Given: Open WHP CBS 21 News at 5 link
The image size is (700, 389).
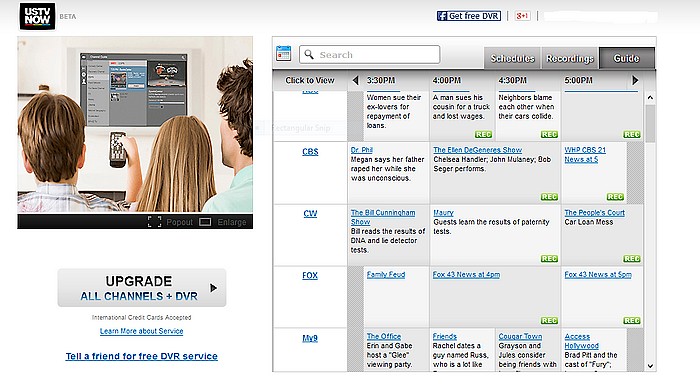Looking at the screenshot, I should pos(585,155).
